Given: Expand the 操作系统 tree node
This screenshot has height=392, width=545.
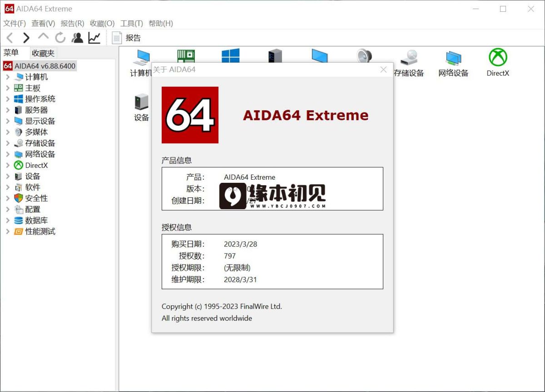Looking at the screenshot, I should [x=8, y=99].
